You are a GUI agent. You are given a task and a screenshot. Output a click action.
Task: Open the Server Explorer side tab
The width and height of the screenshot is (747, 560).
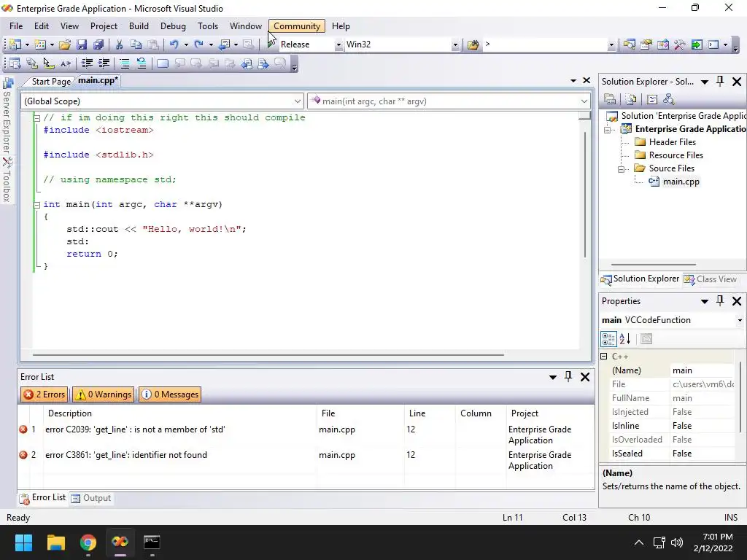pyautogui.click(x=7, y=115)
